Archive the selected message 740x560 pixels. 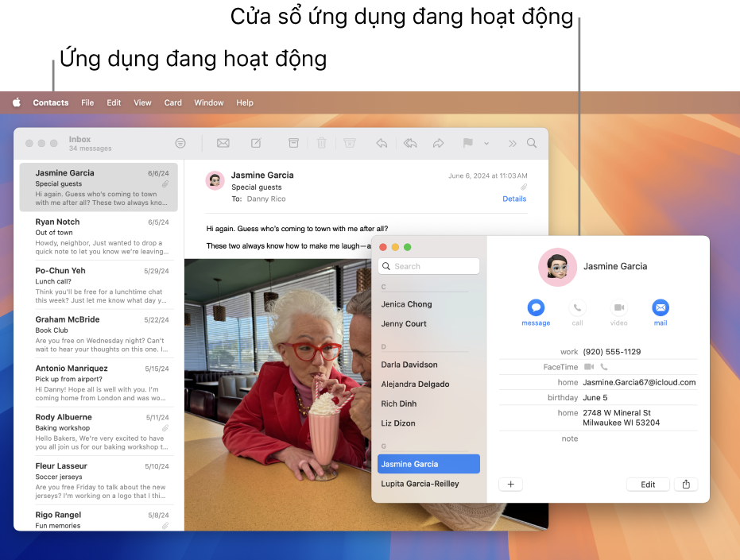point(293,143)
